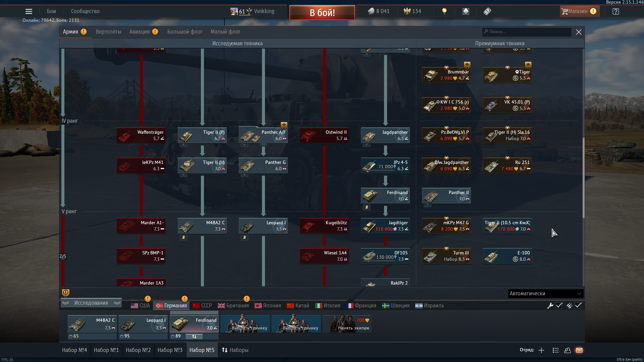The height and width of the screenshot is (362, 644).
Task: Select the Ru 251 premium tank
Action: click(507, 166)
